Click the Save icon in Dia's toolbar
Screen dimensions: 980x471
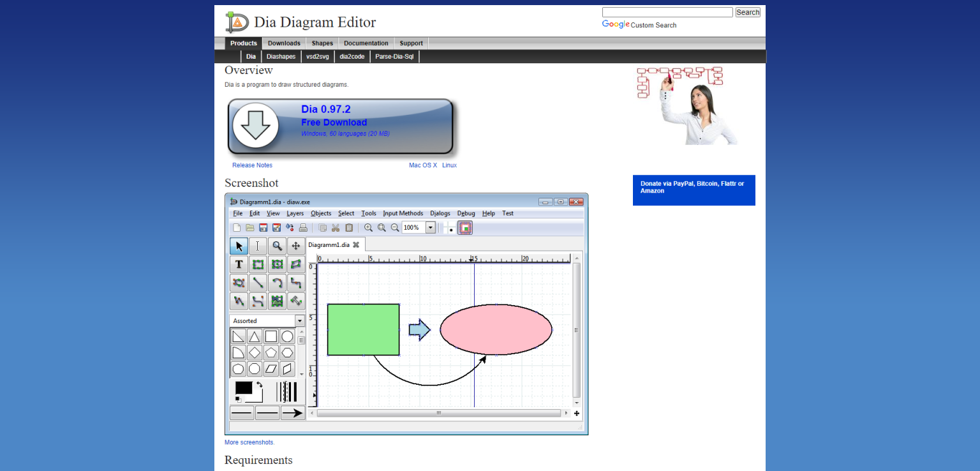264,228
